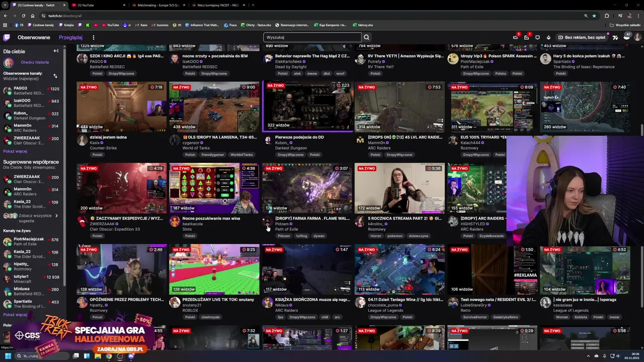
Task: Click the search magnifier button
Action: pyautogui.click(x=366, y=37)
